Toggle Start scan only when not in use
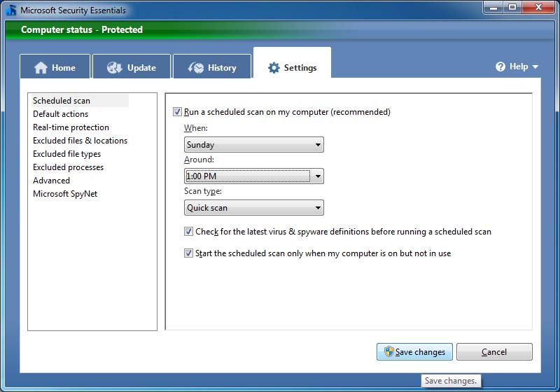This screenshot has width=560, height=392. [188, 253]
